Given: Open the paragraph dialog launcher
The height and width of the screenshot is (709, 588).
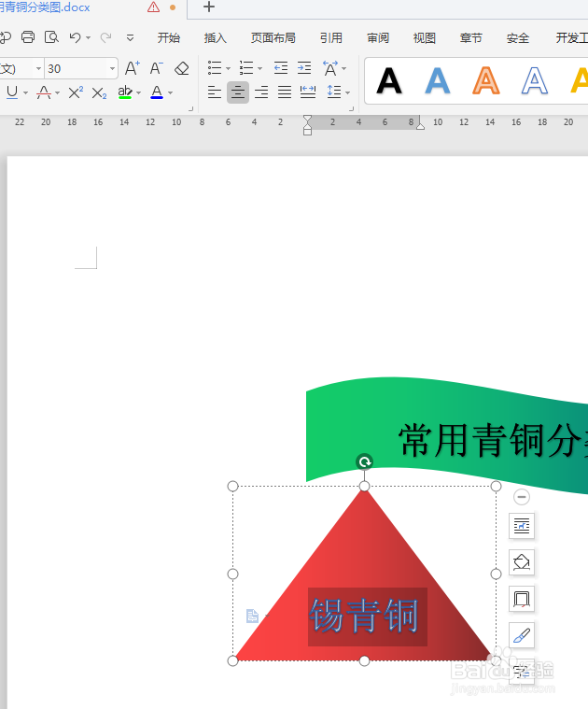Looking at the screenshot, I should coord(351,108).
